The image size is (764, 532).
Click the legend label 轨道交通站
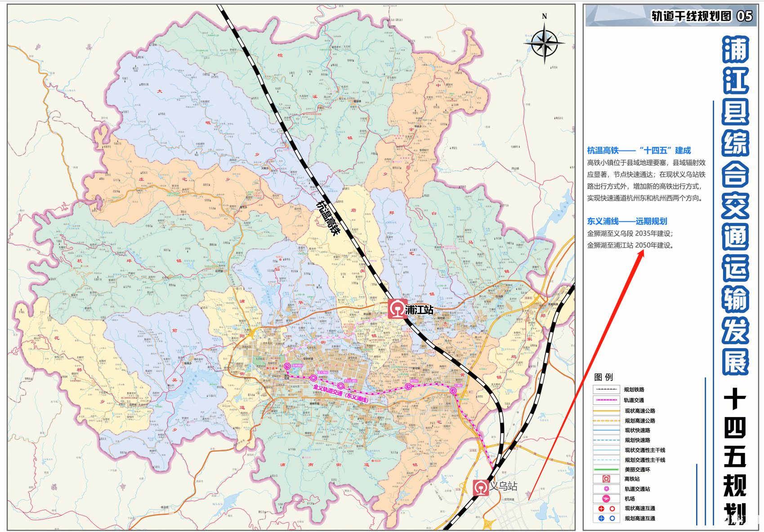click(637, 489)
